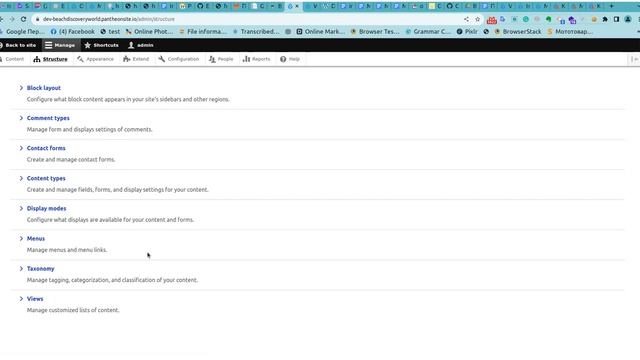Viewport: 640px width, 360px height.
Task: Click the browser forward arrow
Action: coord(12,19)
